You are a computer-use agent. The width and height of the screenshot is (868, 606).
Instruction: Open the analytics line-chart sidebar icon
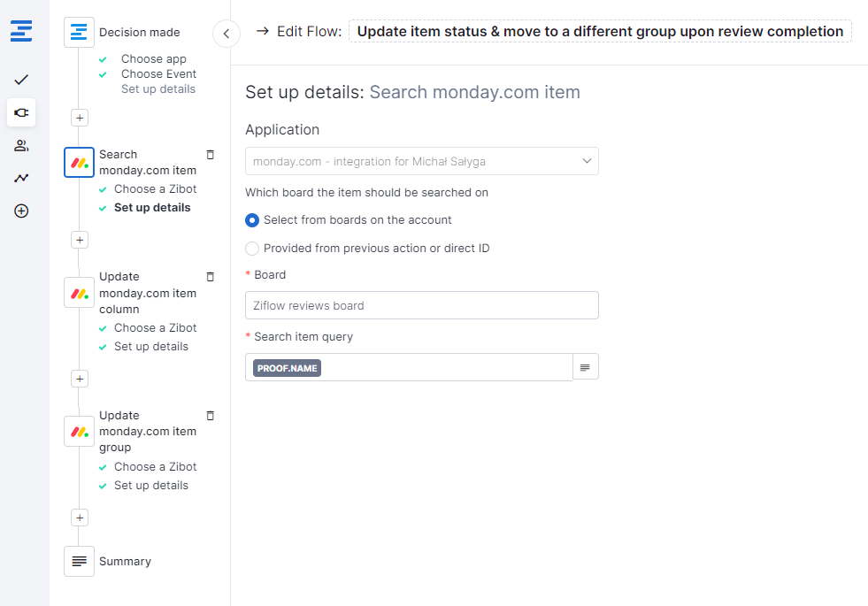point(21,178)
